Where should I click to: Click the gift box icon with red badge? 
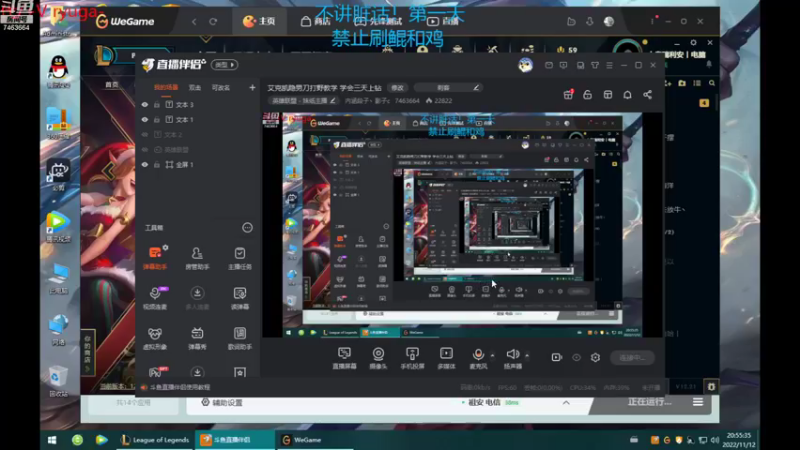[568, 95]
